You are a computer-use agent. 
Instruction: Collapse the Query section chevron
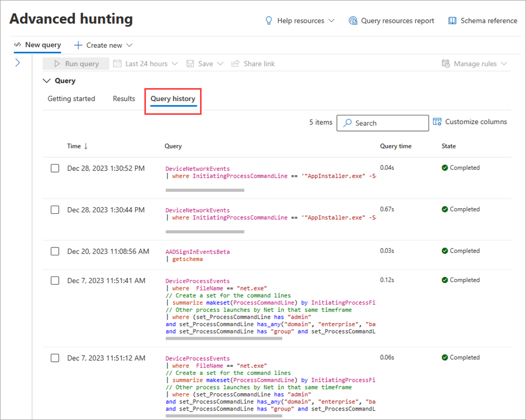coord(47,81)
